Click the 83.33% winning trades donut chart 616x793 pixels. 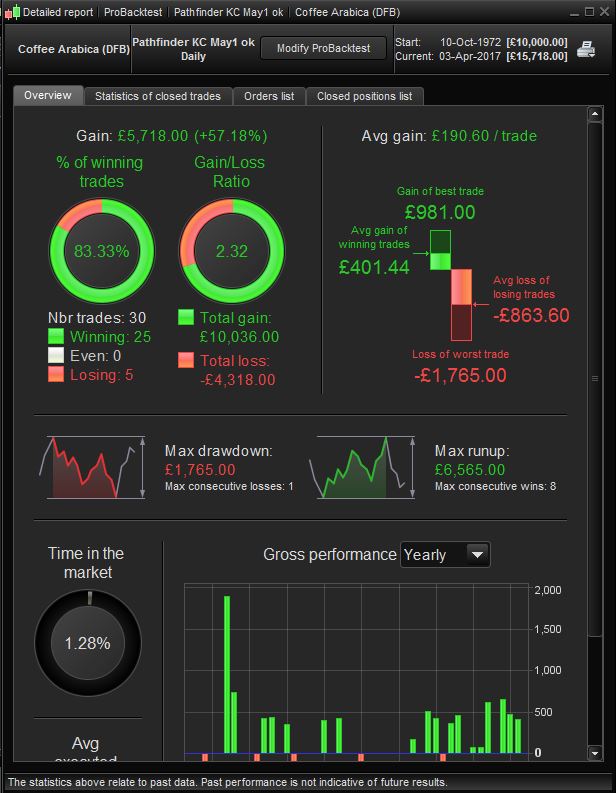pyautogui.click(x=102, y=251)
